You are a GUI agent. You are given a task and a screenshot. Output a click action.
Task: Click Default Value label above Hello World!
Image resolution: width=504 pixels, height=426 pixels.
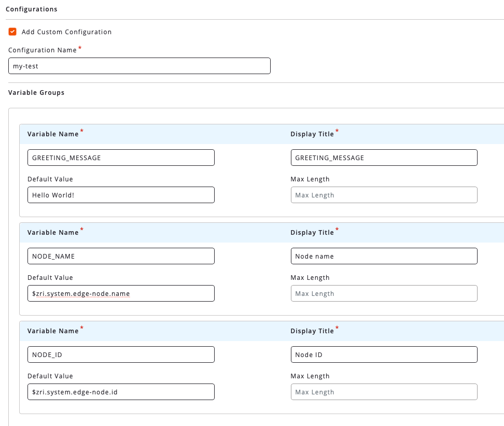click(50, 179)
